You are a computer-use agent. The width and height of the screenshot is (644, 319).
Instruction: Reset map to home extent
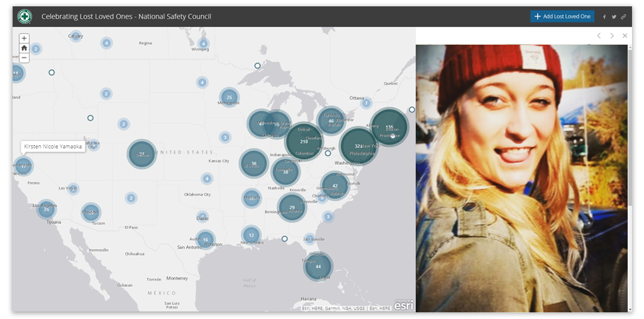(25, 48)
